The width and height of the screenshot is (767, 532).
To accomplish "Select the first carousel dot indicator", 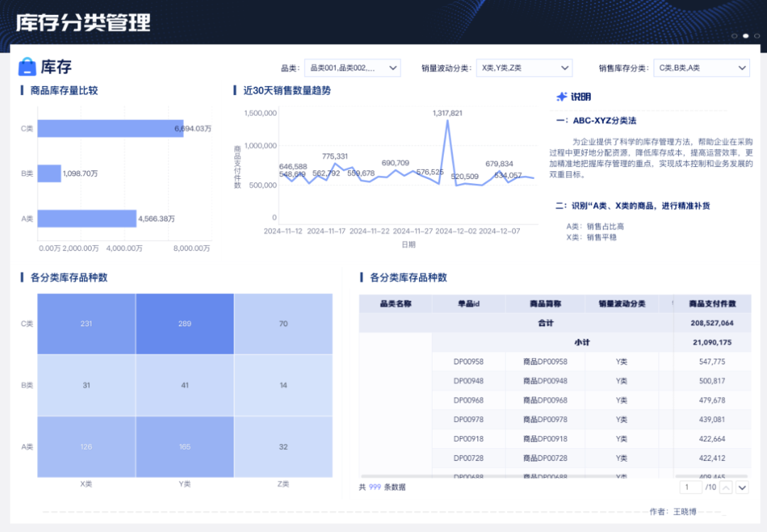I will coord(734,36).
